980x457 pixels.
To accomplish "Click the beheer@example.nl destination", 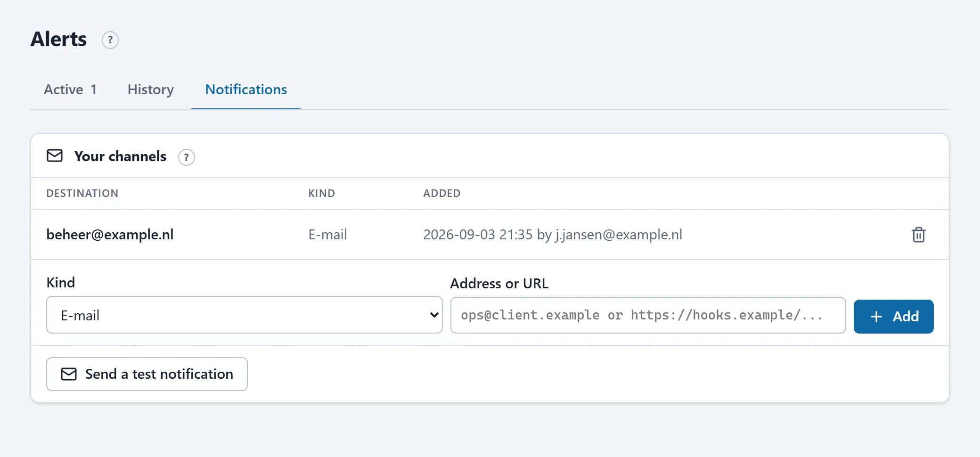I will tap(110, 235).
